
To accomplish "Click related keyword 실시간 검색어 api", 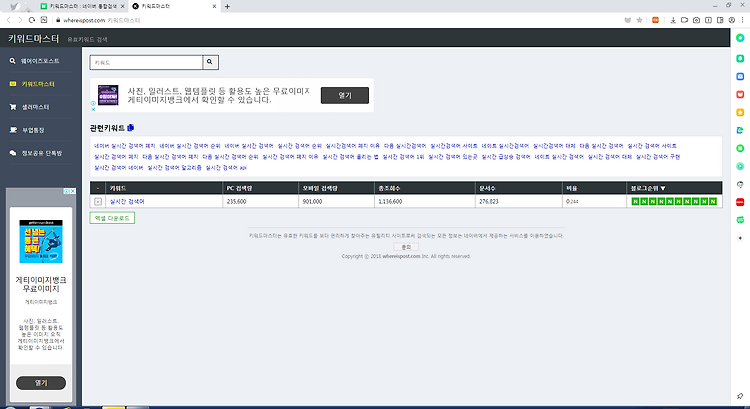I will [226, 168].
